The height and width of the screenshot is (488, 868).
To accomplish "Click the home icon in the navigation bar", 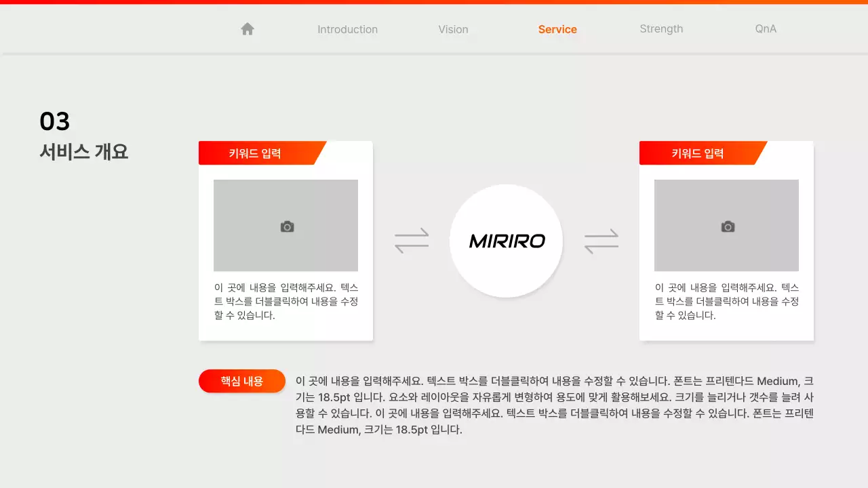I will tap(247, 28).
